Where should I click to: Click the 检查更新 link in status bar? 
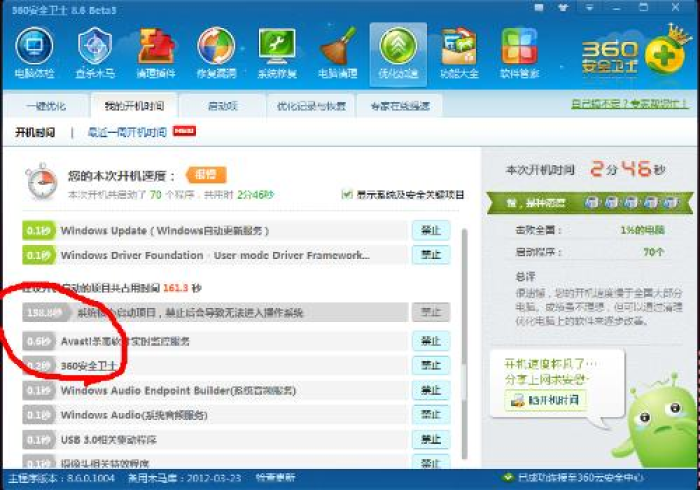click(x=275, y=478)
